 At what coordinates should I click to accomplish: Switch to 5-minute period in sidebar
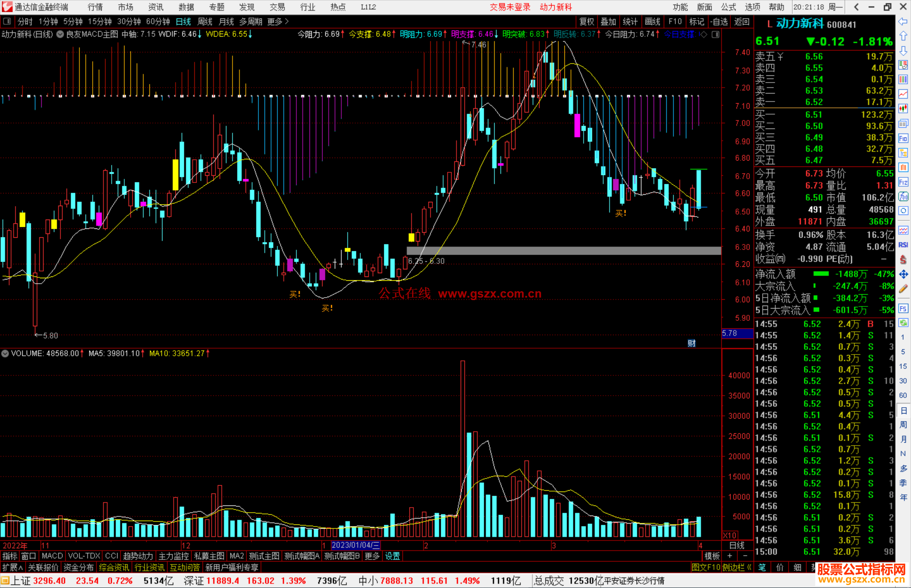pyautogui.click(x=903, y=352)
